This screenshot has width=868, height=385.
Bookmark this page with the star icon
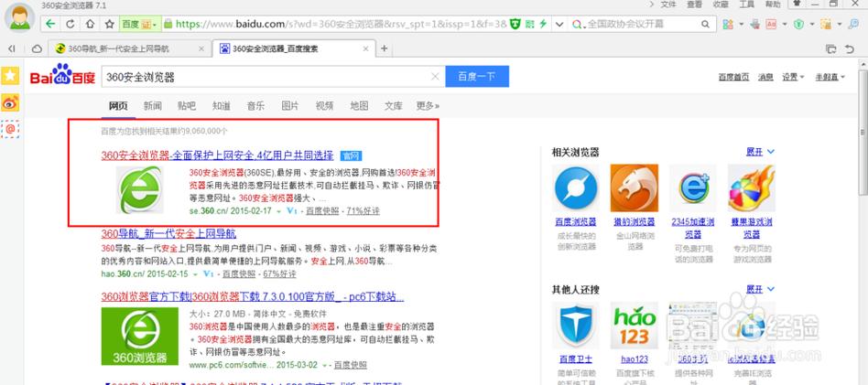[x=110, y=24]
